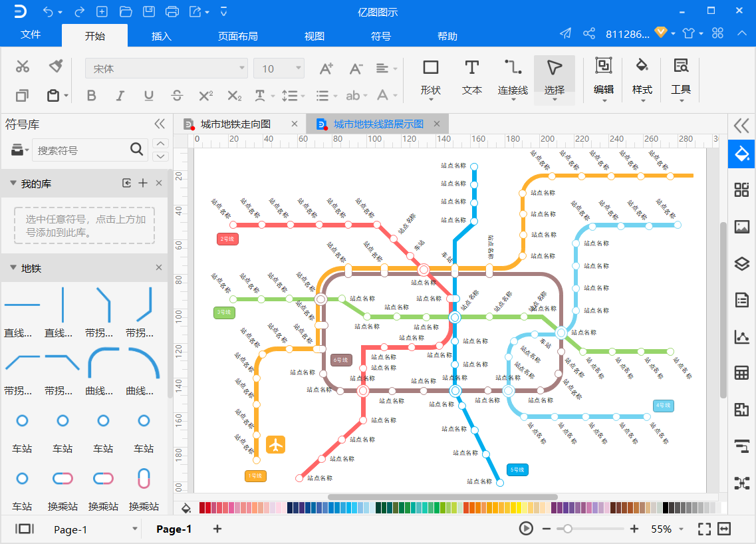Click the Undo arrow in title bar
Screen dimensions: 756x544
point(48,11)
